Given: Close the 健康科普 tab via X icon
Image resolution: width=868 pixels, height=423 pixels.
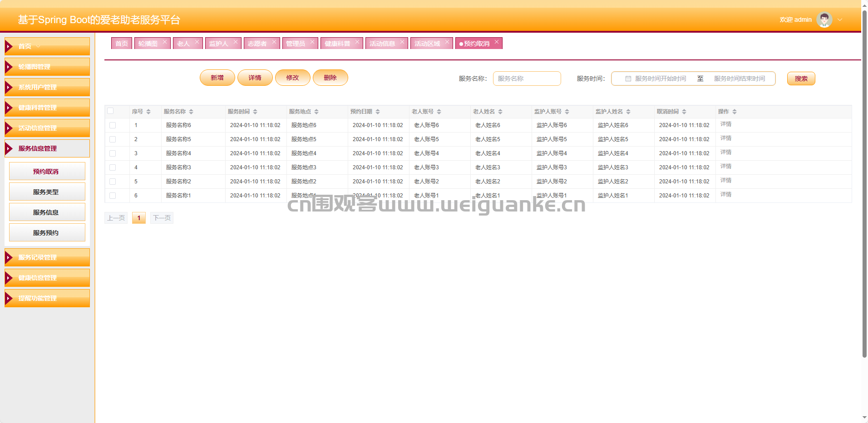Looking at the screenshot, I should pos(357,42).
